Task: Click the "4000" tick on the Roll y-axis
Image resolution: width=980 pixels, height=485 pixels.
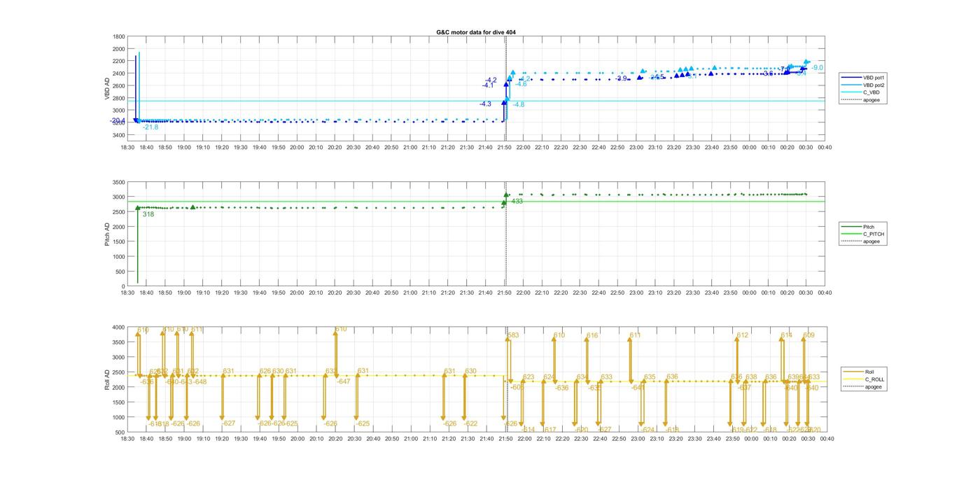Action: click(119, 328)
